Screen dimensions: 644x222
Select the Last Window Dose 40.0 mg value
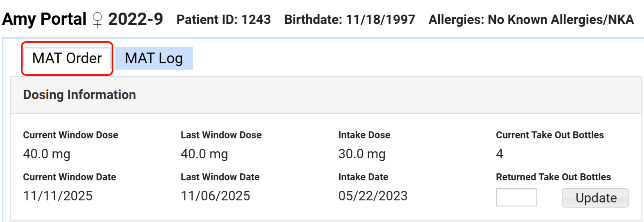tap(204, 154)
